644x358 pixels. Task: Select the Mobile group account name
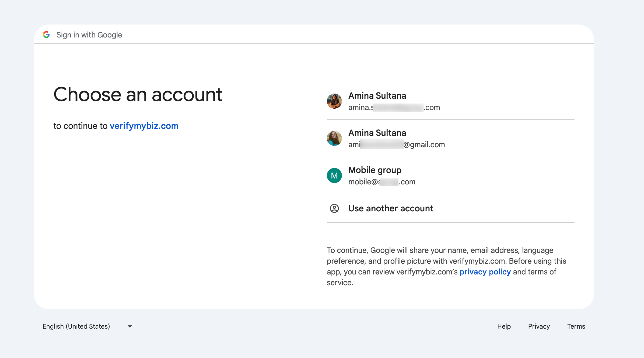pyautogui.click(x=375, y=170)
